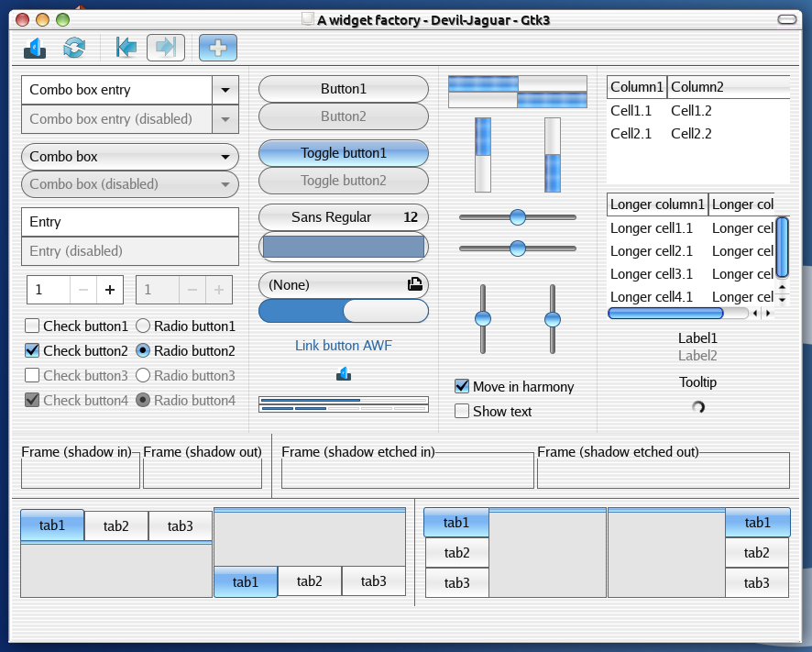Viewport: 812px width, 652px height.
Task: Click the go-to-last arrow toolbar icon
Action: (x=166, y=48)
